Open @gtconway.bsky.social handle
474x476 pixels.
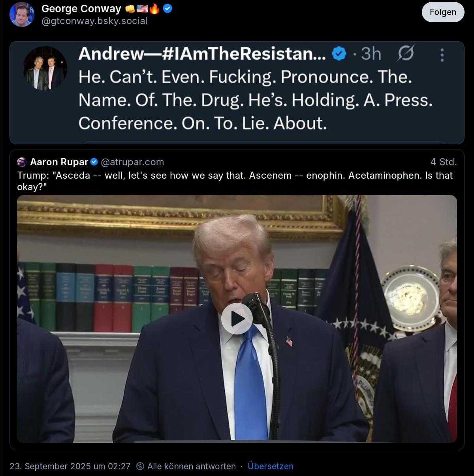[94, 21]
